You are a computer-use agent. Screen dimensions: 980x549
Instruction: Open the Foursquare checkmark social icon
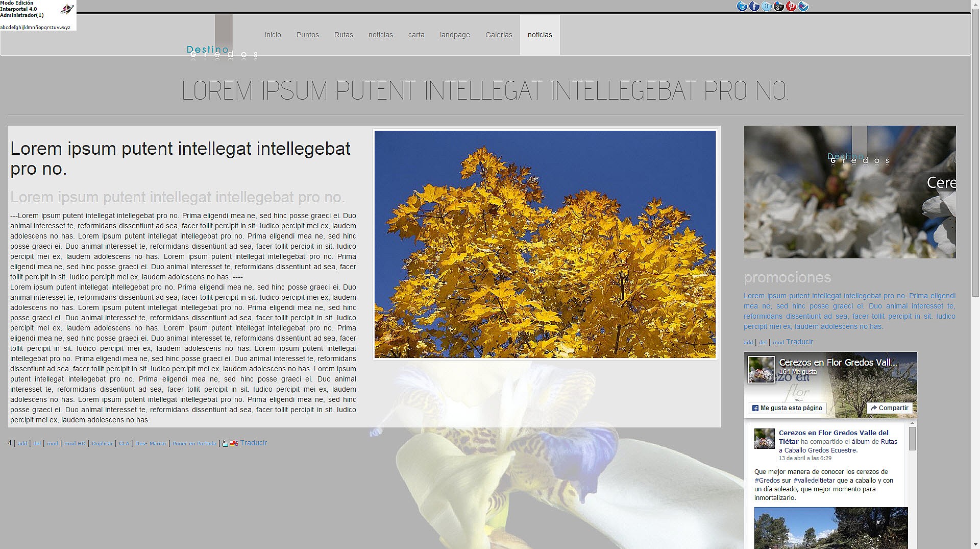point(803,6)
